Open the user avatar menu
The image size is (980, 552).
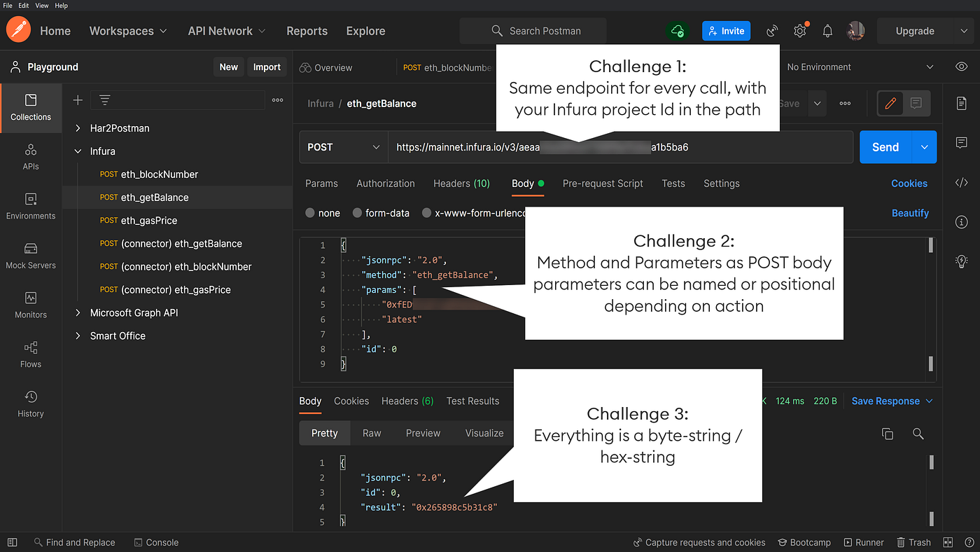coord(855,31)
